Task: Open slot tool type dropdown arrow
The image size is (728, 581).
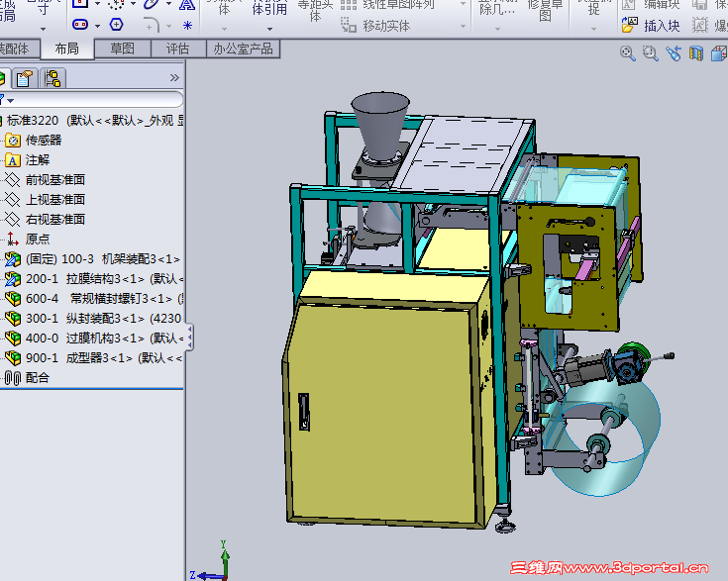Action: coord(97,26)
